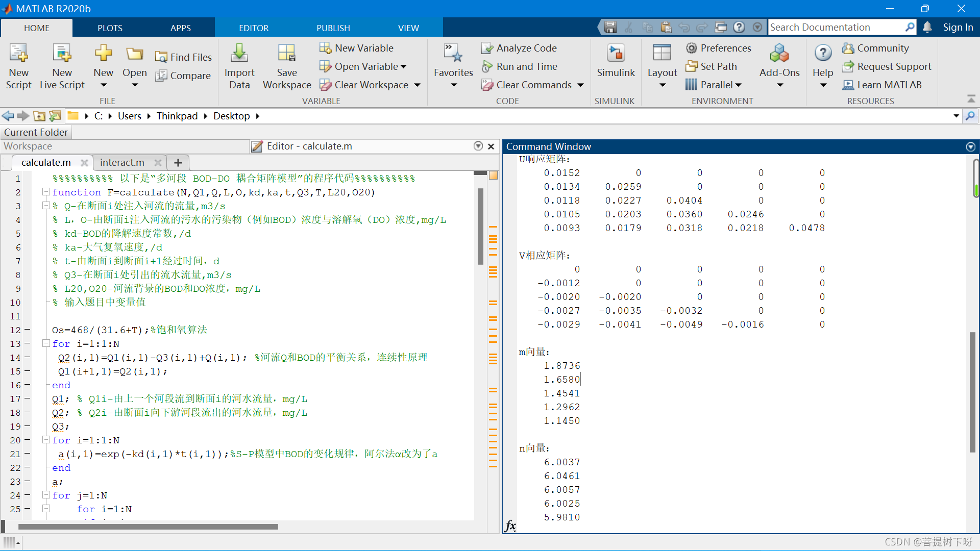Screen dimensions: 980x551
Task: Collapse the function code fold on line 2
Action: (46, 192)
